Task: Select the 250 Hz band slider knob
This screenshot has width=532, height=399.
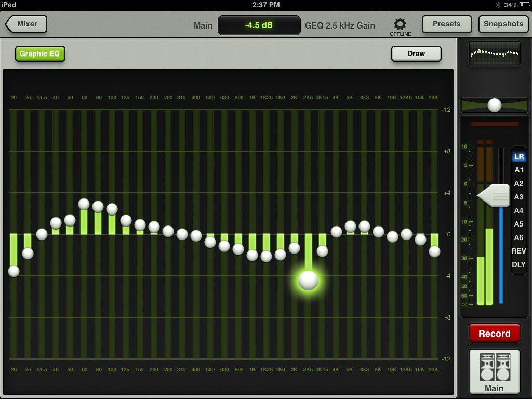Action: click(x=168, y=231)
